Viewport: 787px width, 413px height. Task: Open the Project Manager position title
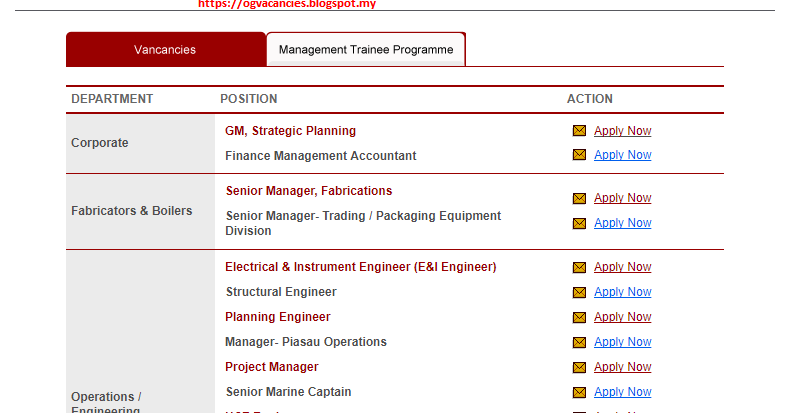[x=272, y=367]
